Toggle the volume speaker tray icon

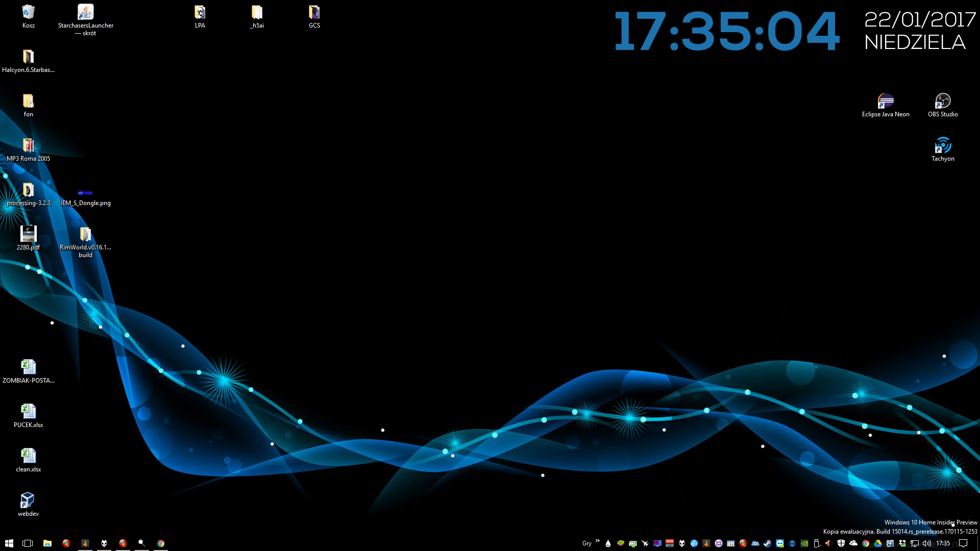(927, 543)
